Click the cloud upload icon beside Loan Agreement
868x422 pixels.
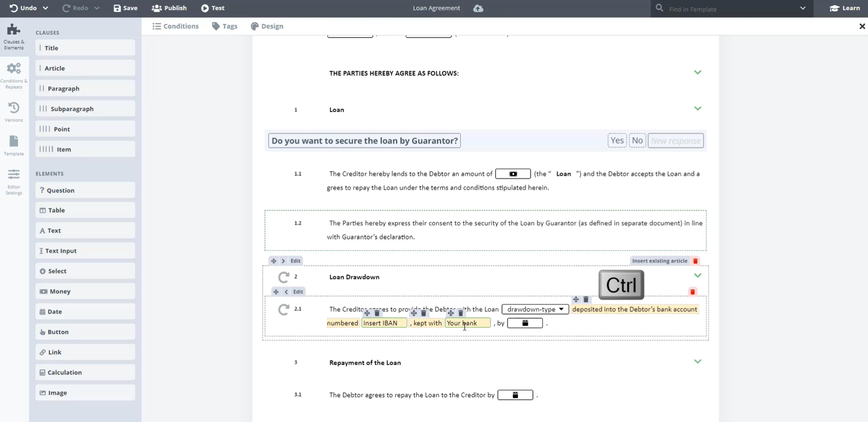click(x=478, y=8)
